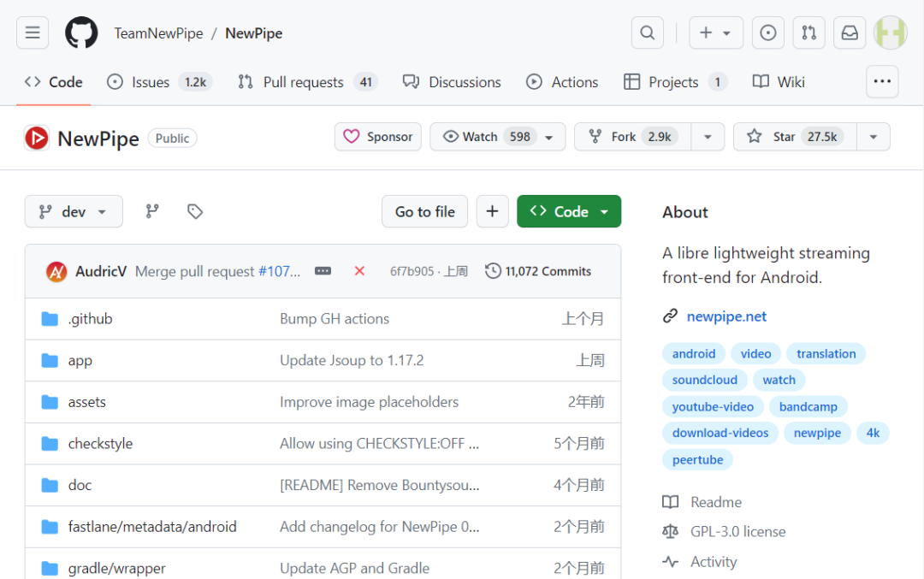
Task: Click the Watch button with 598
Action: 497,137
